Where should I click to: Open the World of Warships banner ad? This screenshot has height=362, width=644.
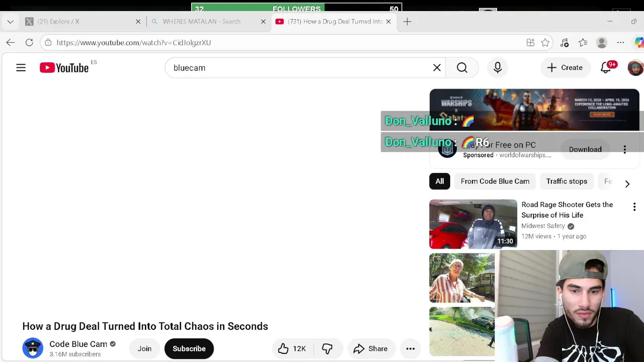click(x=534, y=110)
